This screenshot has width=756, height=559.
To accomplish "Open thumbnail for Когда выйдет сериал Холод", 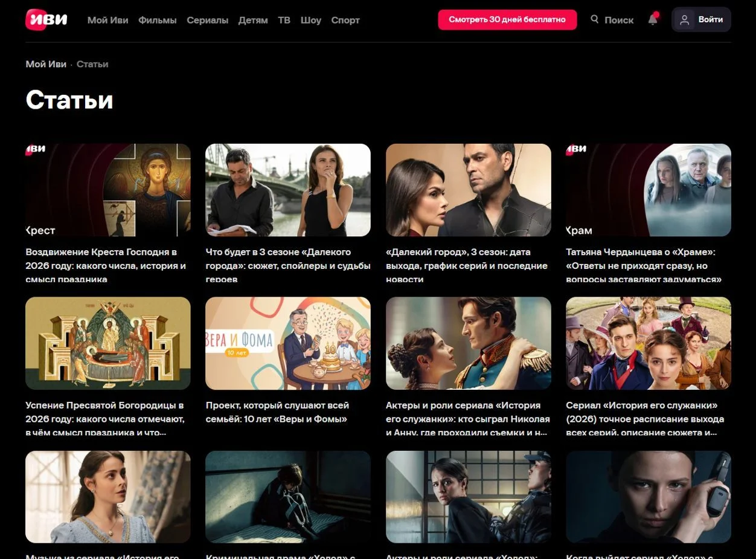I will tap(649, 497).
